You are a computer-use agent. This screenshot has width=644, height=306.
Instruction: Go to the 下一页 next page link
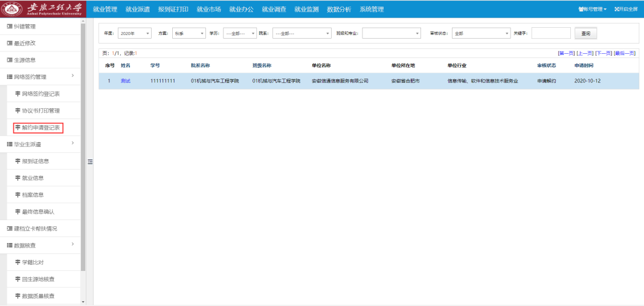(x=603, y=53)
